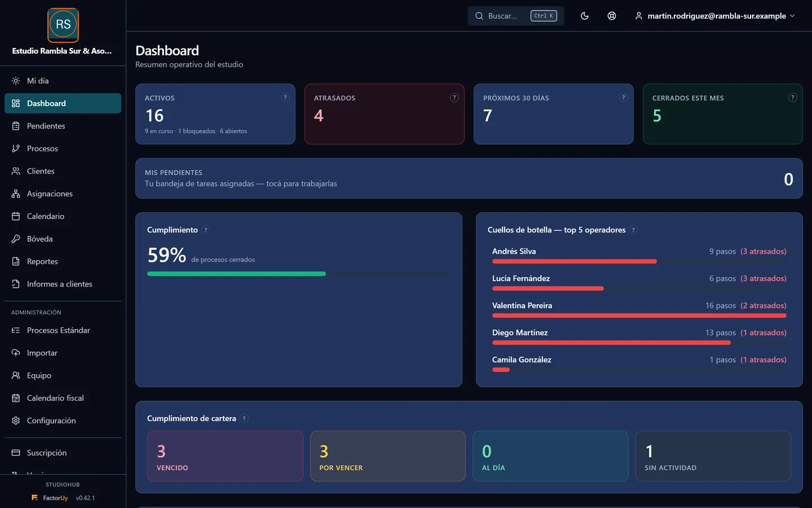Click Andrés Silva's red progress bar
The height and width of the screenshot is (508, 812).
click(574, 261)
